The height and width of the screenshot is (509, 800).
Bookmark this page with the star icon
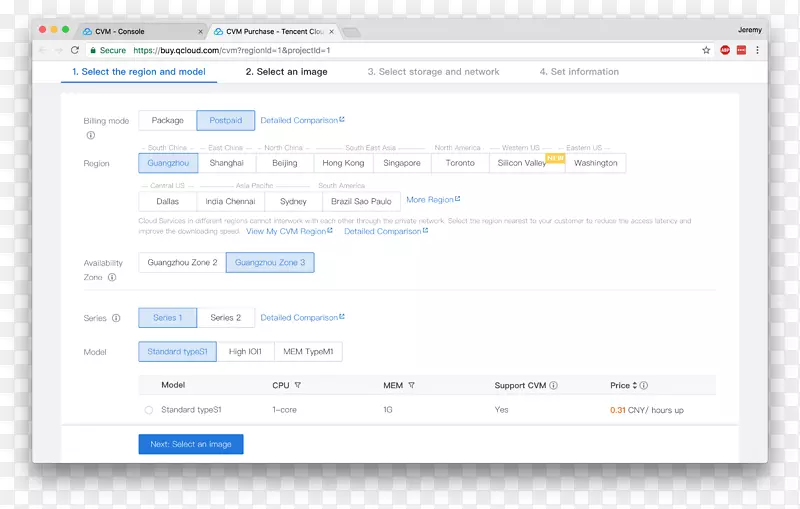706,50
